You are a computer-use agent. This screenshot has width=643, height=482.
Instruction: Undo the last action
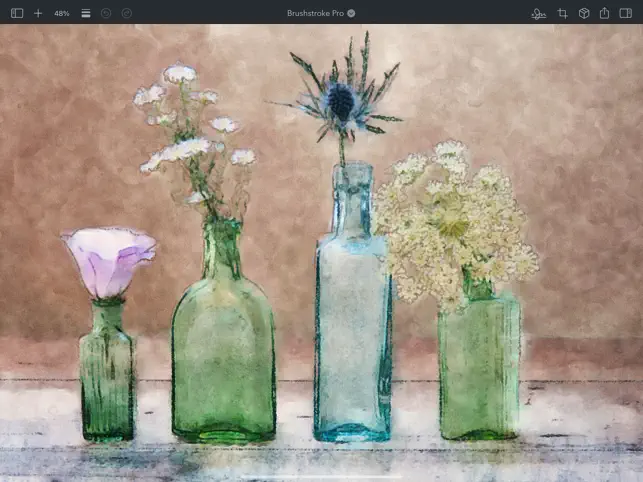tap(106, 13)
